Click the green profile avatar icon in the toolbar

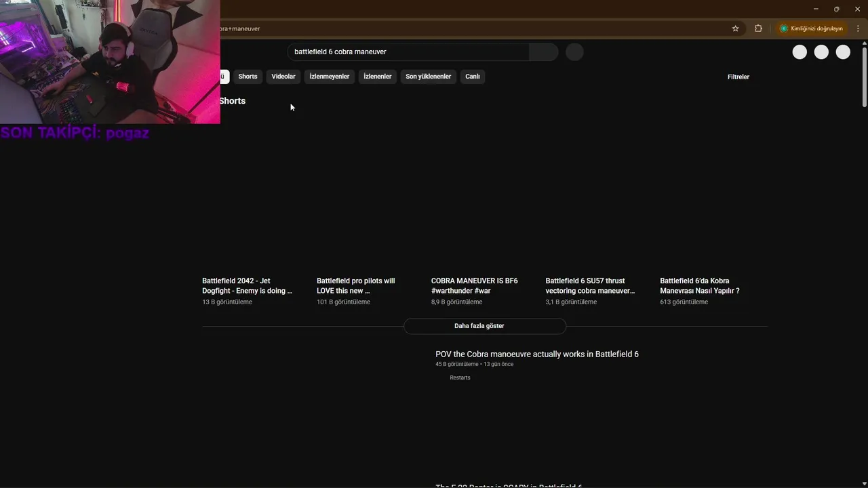coord(784,28)
